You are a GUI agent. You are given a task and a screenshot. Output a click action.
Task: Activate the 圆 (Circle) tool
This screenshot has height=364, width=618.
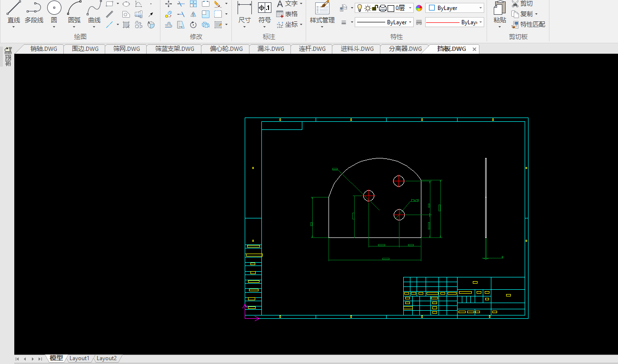(54, 9)
